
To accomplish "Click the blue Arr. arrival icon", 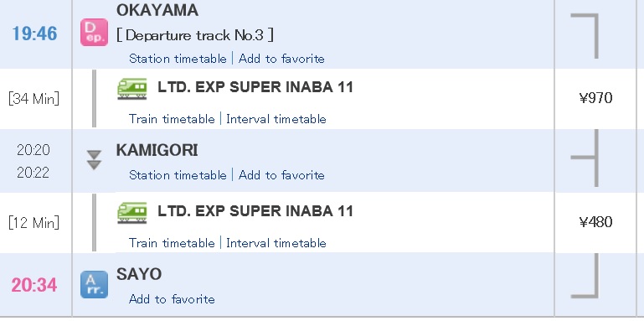I will (94, 284).
